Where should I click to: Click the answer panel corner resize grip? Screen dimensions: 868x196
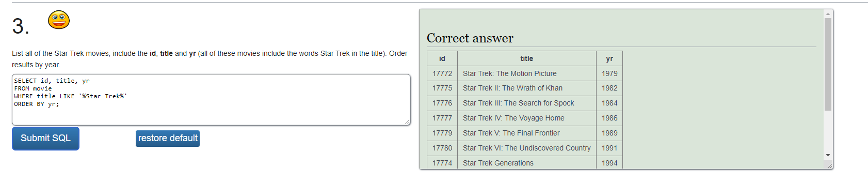click(x=829, y=165)
